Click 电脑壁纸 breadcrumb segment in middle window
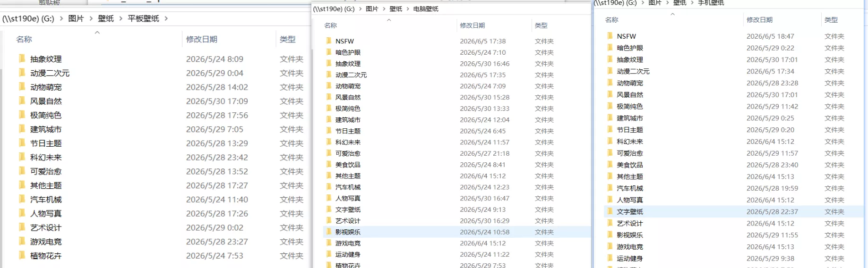The height and width of the screenshot is (268, 868). click(x=426, y=8)
